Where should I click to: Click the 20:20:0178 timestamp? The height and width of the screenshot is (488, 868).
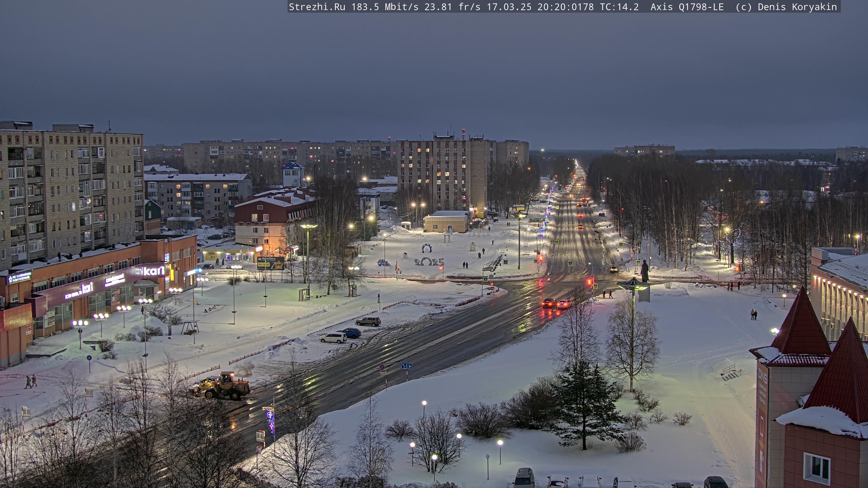(x=565, y=7)
